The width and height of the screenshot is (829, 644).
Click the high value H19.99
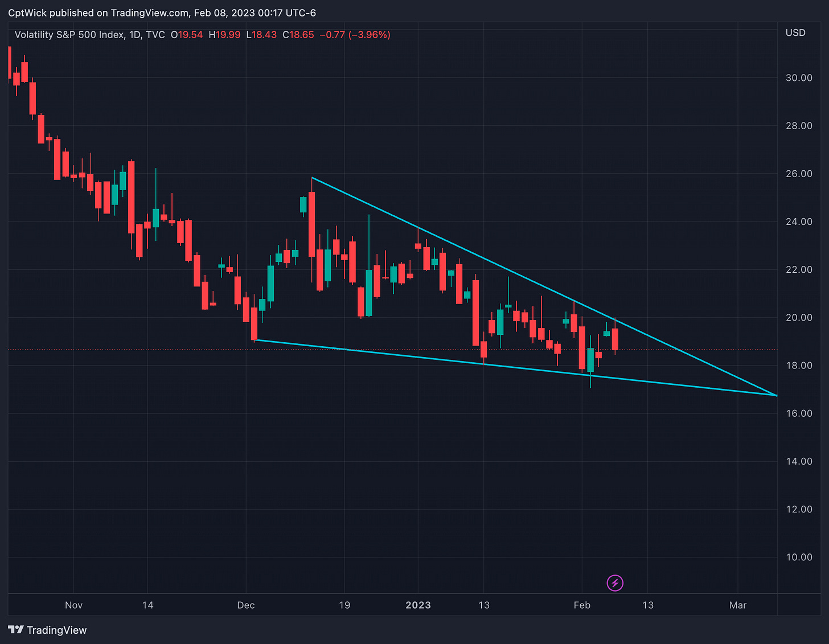[x=224, y=35]
